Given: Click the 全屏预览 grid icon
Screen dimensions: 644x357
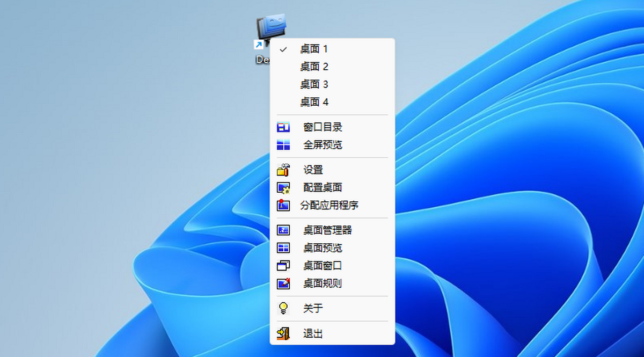Looking at the screenshot, I should pyautogui.click(x=283, y=145).
